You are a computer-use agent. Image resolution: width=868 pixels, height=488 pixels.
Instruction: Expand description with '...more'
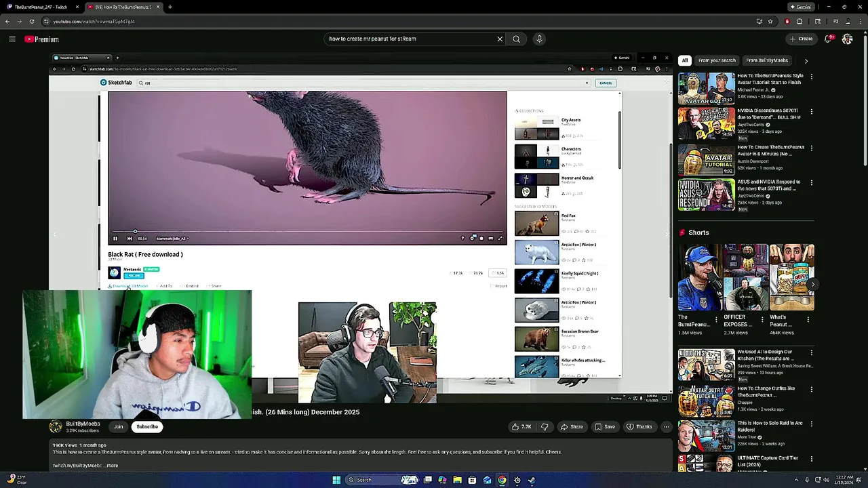point(111,466)
